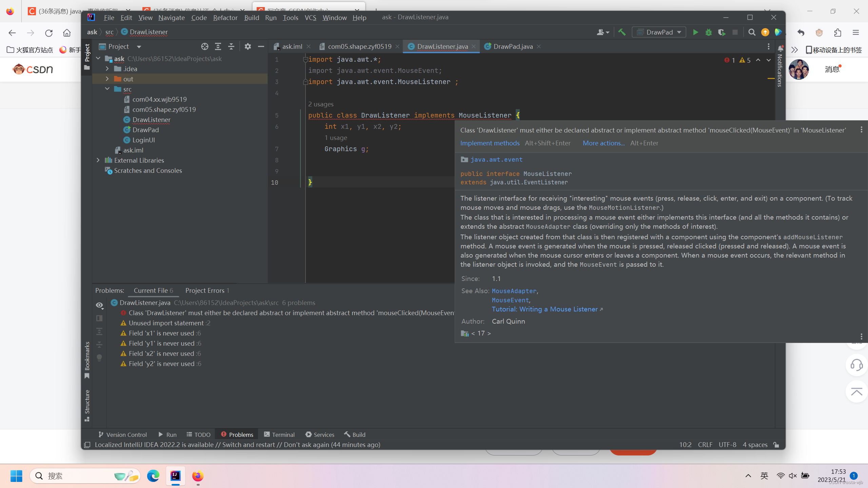Toggle read-only lock icon in status bar
The height and width of the screenshot is (488, 868).
[776, 445]
